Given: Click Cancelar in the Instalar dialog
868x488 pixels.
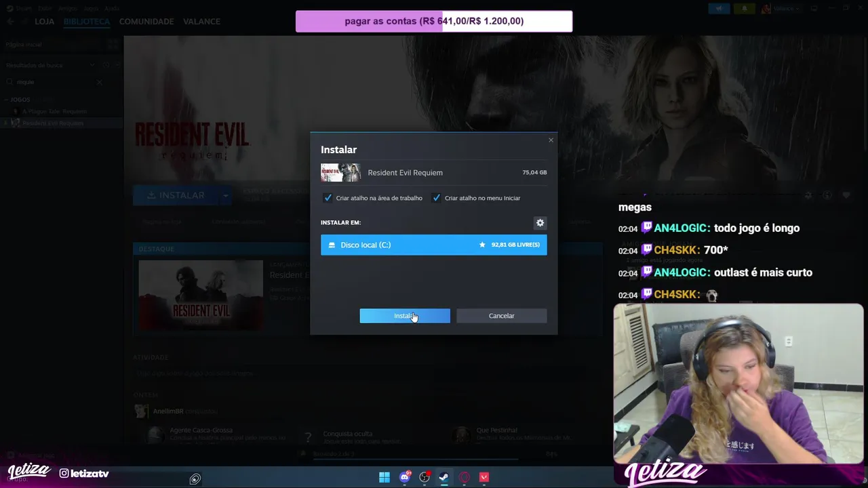Looking at the screenshot, I should point(501,316).
